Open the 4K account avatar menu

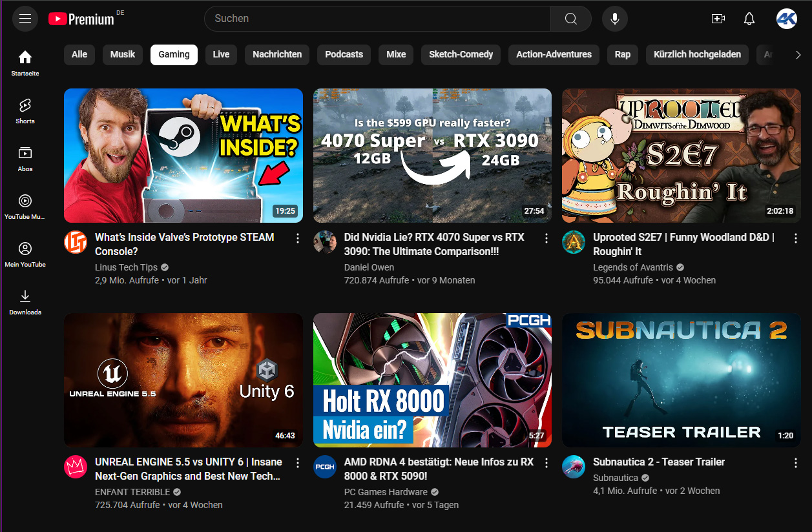click(x=787, y=19)
